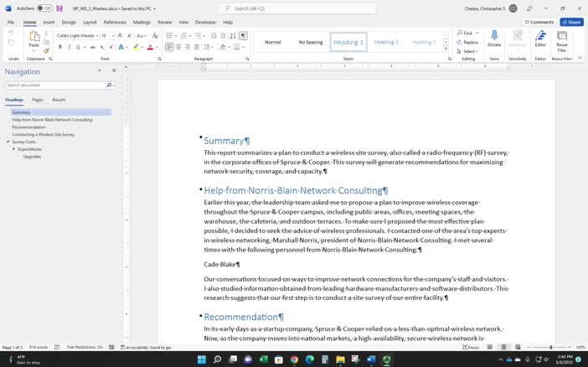This screenshot has height=367, width=588.
Task: Open font size dropdown
Action: click(x=113, y=36)
